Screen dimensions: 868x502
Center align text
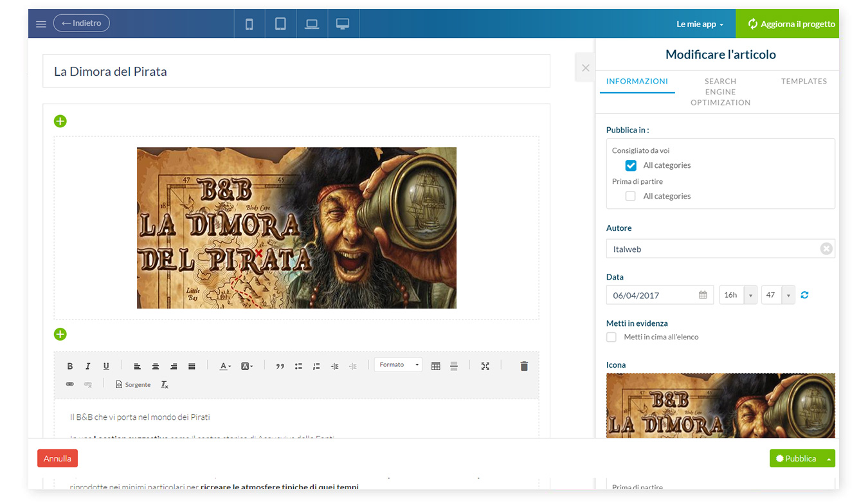(x=155, y=366)
